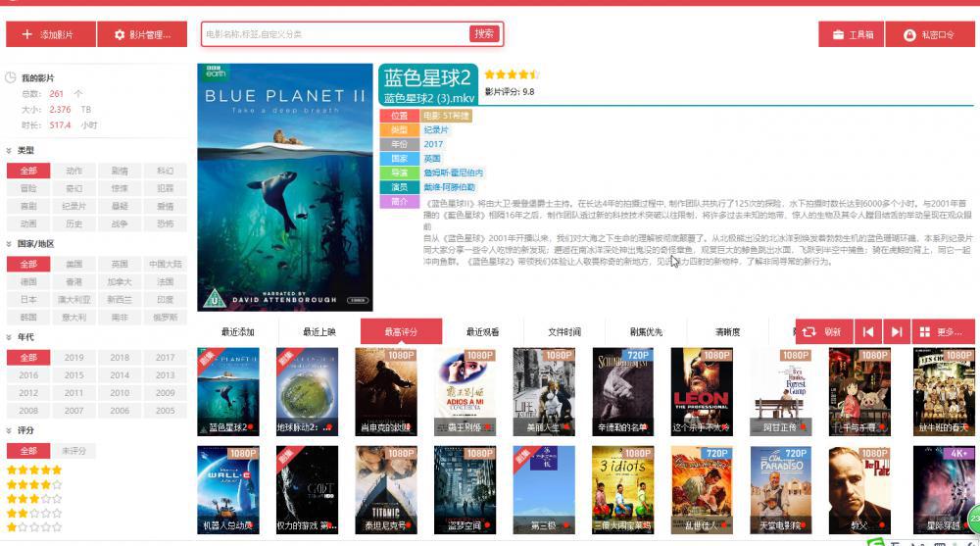The width and height of the screenshot is (980, 546).
Task: Open the 私密口令 private password button
Action: [930, 34]
